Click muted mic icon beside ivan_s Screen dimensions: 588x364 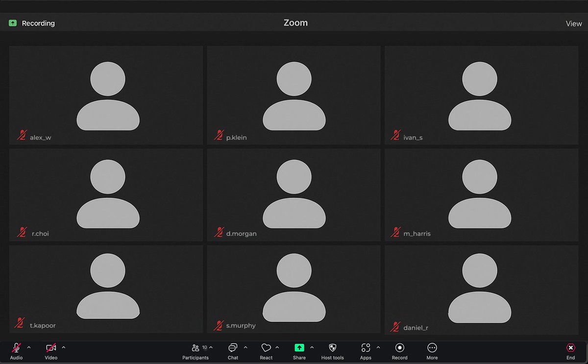point(395,135)
